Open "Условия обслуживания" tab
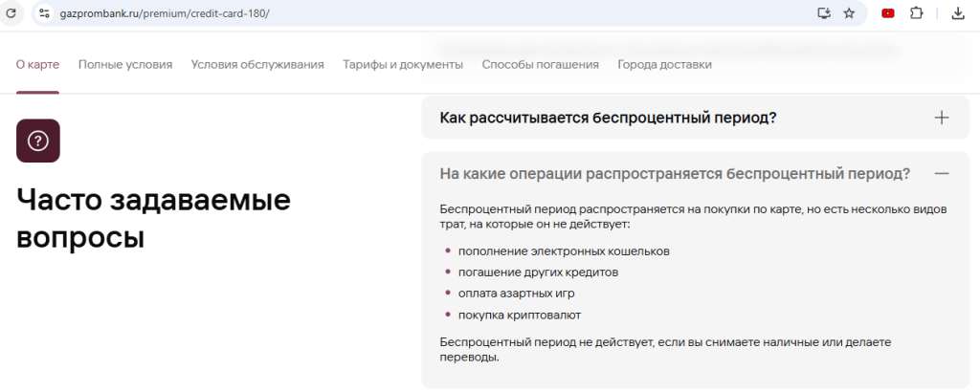Screen dimensions: 980x392 (257, 64)
